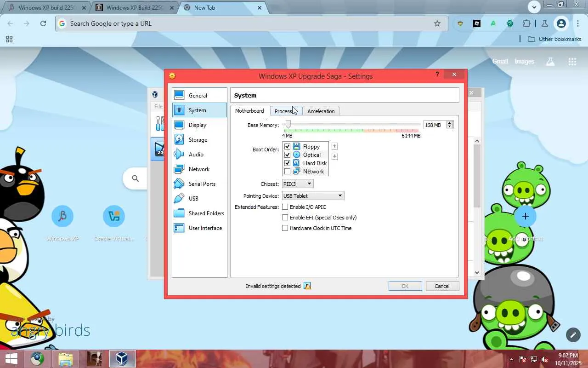Click Cancel in the Settings dialog
This screenshot has width=588, height=368.
coord(442,286)
